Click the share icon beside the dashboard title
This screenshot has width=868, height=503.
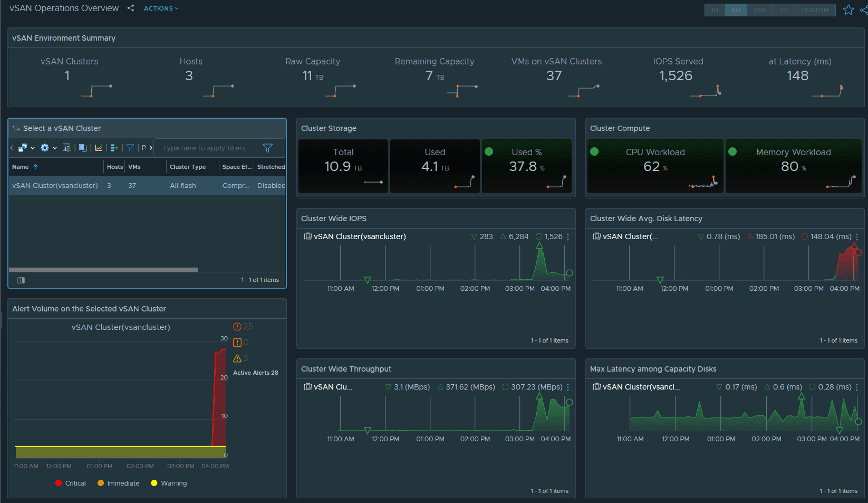point(131,8)
